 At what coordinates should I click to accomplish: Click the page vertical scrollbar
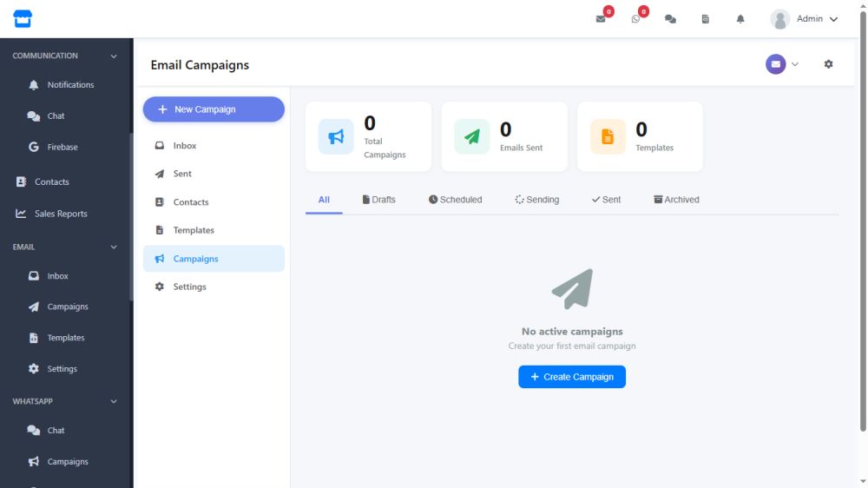(x=863, y=221)
